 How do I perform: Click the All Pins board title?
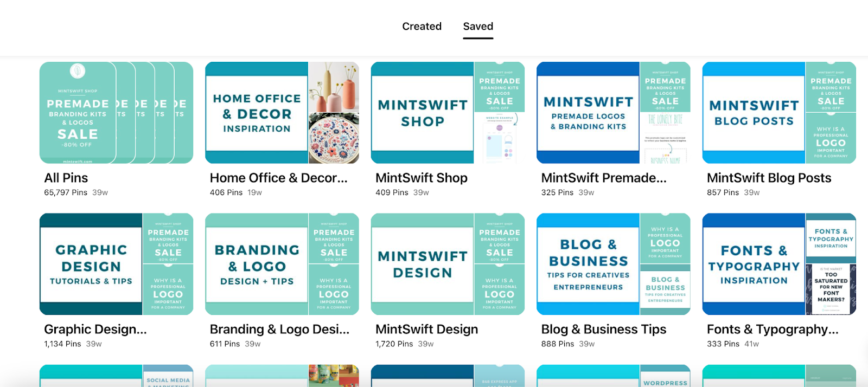point(66,178)
